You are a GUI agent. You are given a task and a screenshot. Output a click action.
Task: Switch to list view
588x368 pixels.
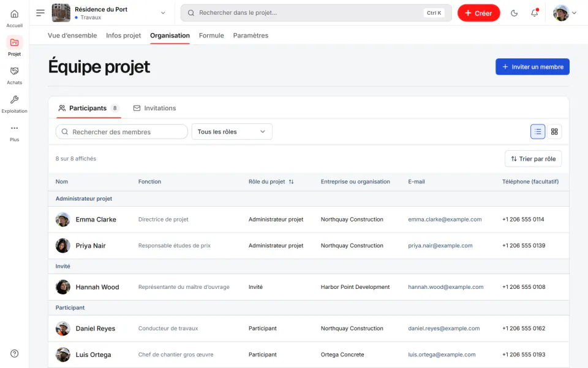pyautogui.click(x=538, y=132)
